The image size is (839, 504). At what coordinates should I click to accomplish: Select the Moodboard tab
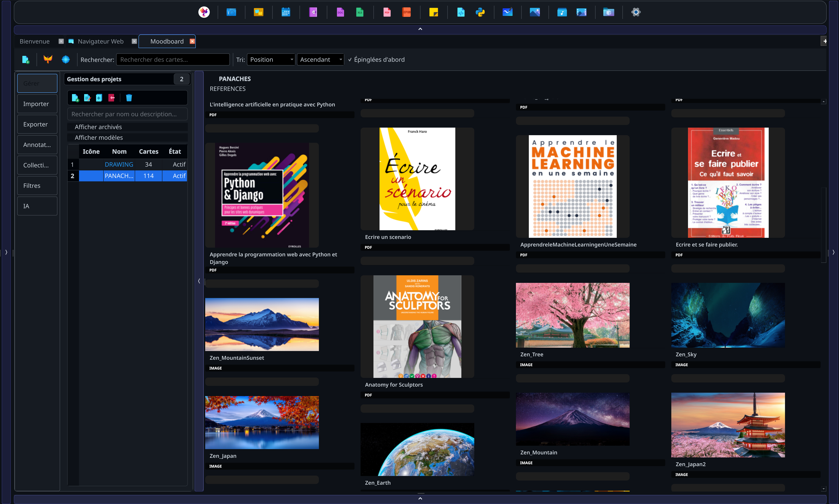(167, 41)
